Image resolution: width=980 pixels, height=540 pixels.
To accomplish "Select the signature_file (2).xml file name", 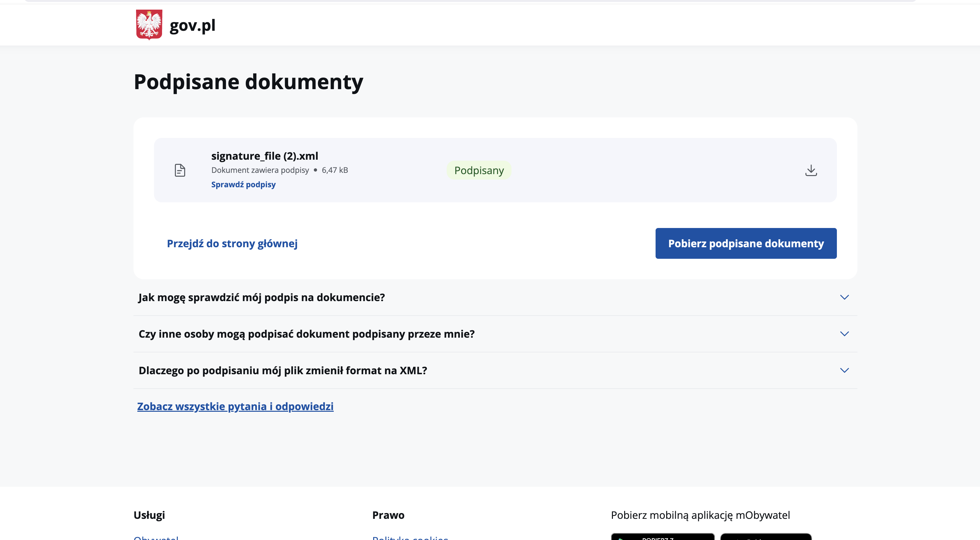I will click(264, 156).
